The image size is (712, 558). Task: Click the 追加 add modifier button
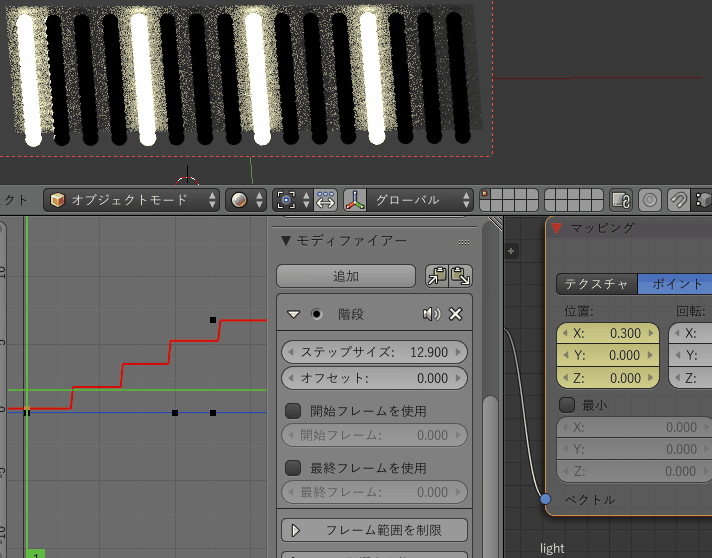pos(346,276)
